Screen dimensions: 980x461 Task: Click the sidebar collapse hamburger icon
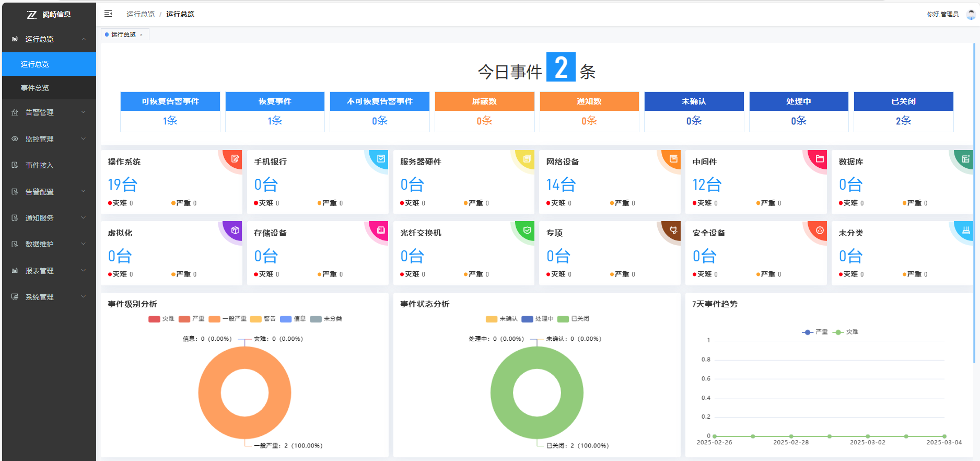click(x=108, y=14)
